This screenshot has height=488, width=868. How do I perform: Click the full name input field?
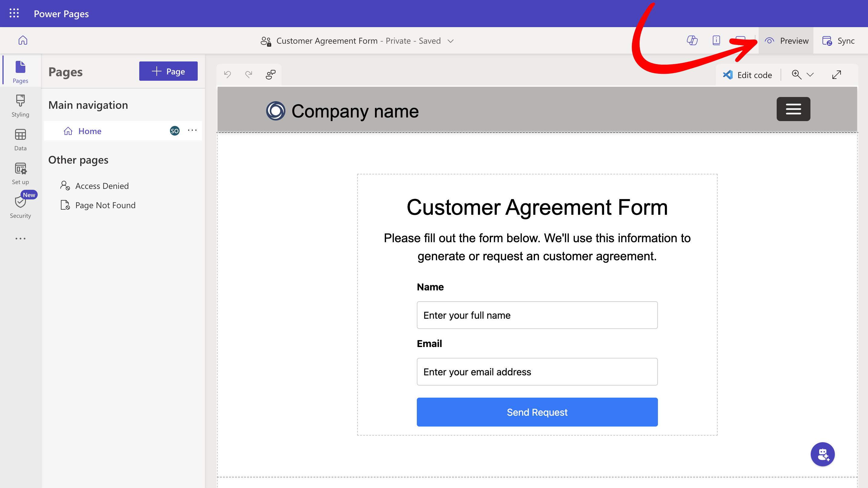coord(537,315)
